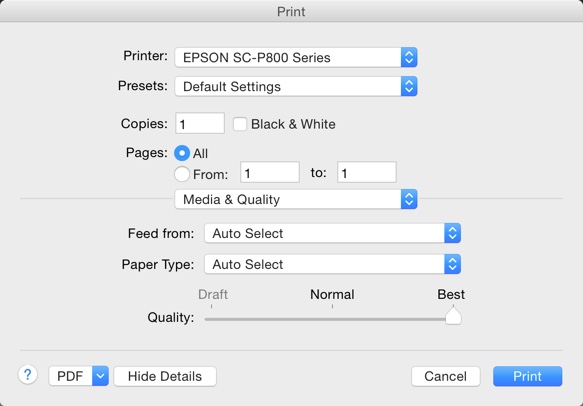Open the EPSON SC-P800 Series printer dropdown
The height and width of the screenshot is (406, 583).
coord(296,57)
